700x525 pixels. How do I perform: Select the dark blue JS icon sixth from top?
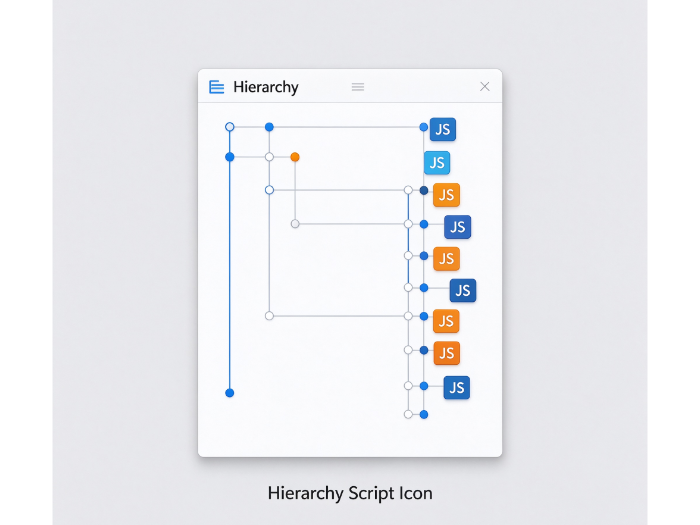(x=463, y=291)
